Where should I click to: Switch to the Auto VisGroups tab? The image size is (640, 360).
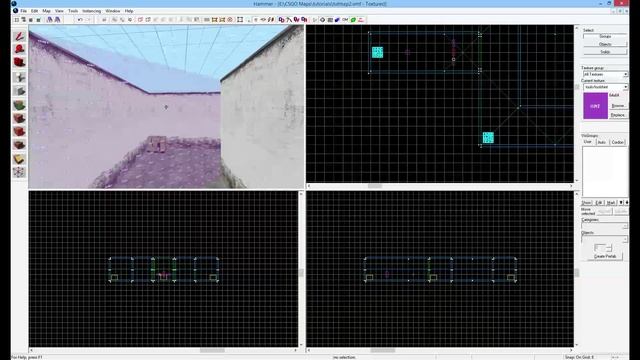coord(602,142)
